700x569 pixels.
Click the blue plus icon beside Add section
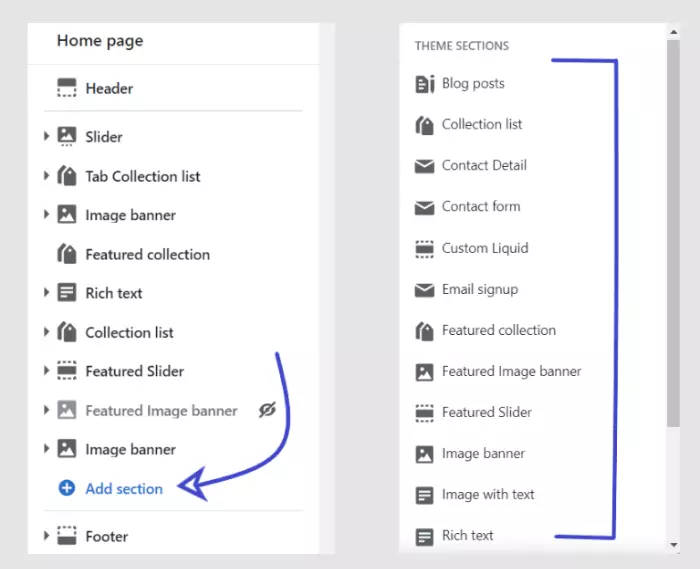pyautogui.click(x=67, y=488)
